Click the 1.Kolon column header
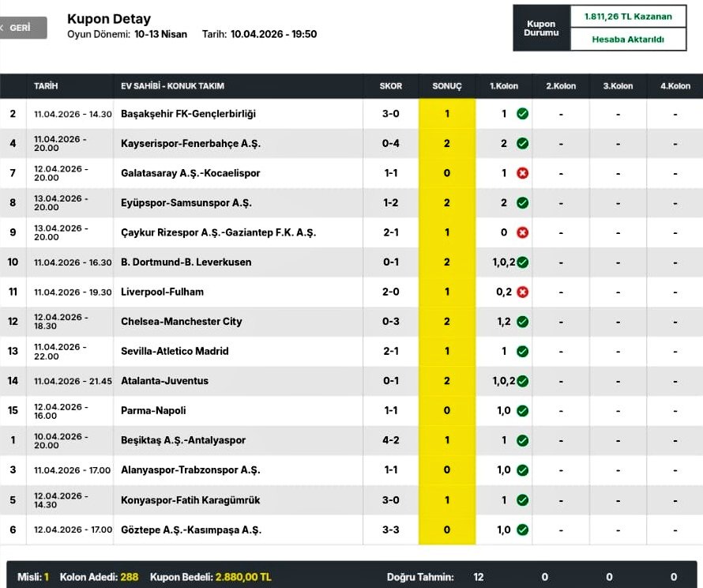703x588 pixels. (x=504, y=86)
